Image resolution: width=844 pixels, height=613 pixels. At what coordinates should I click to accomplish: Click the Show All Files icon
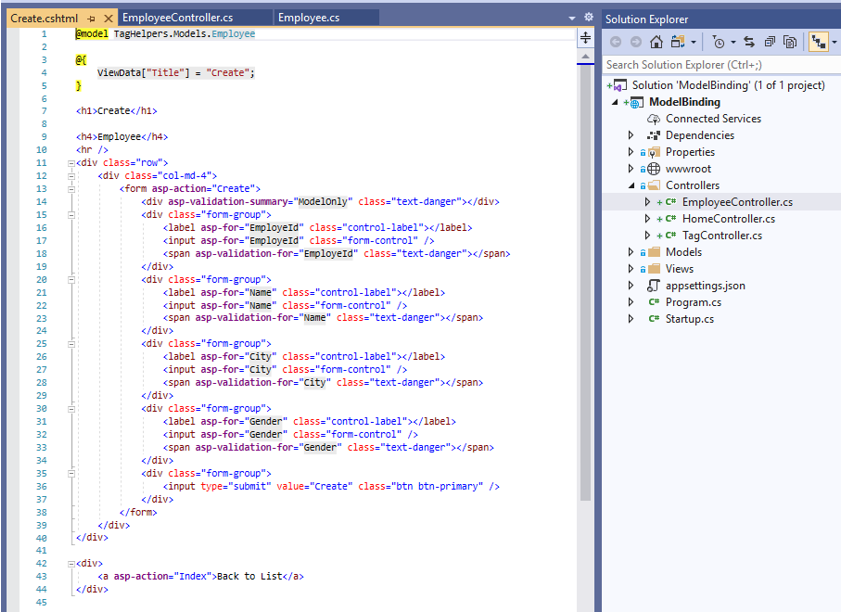pyautogui.click(x=790, y=42)
